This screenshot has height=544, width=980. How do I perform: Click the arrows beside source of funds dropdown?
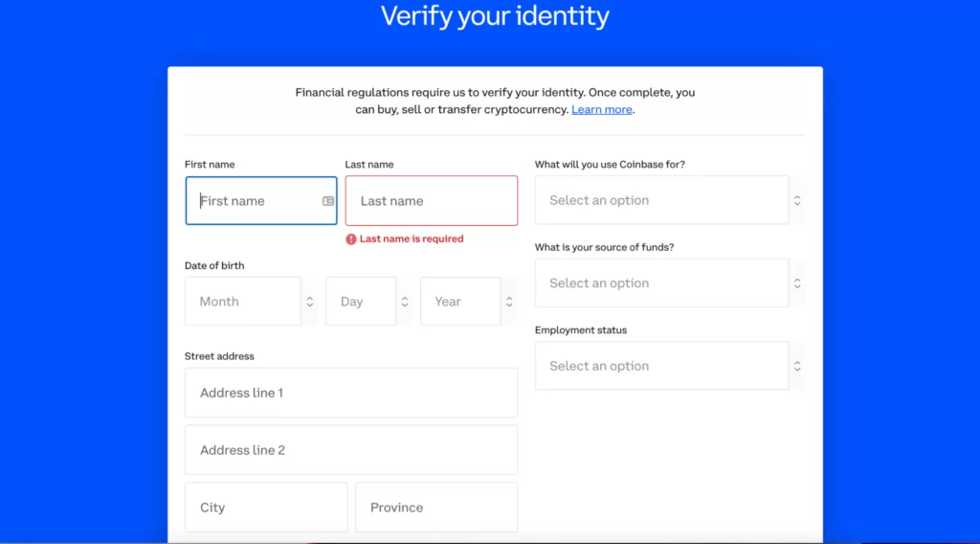797,283
